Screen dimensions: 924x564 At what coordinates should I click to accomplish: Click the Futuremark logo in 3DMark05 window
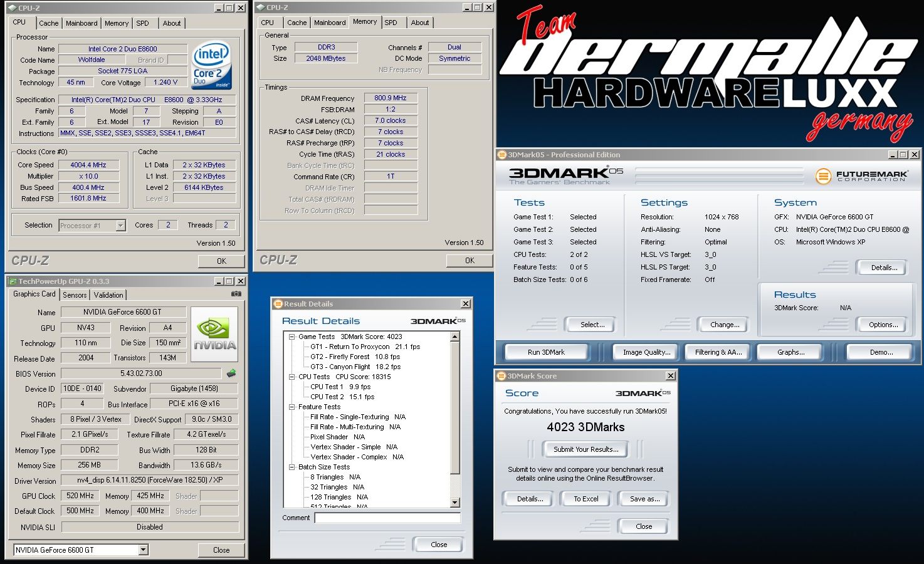coord(861,176)
